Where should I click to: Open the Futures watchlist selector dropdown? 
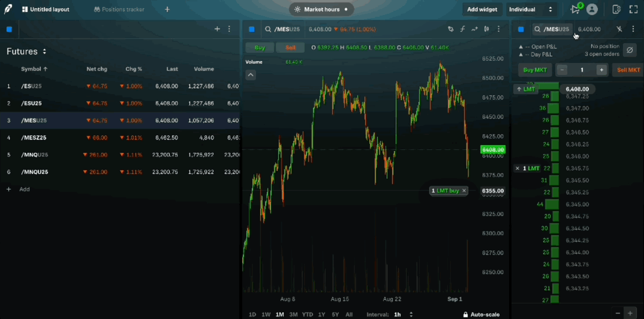[44, 52]
